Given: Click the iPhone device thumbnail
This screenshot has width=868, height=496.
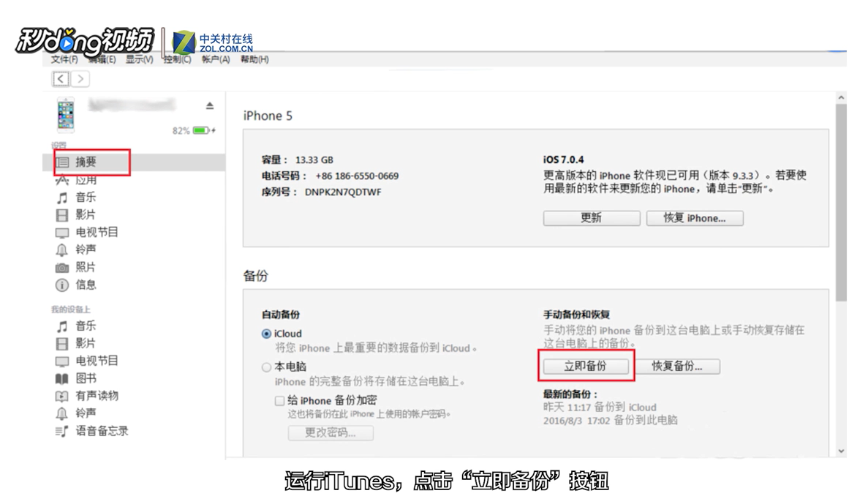Looking at the screenshot, I should [x=66, y=115].
